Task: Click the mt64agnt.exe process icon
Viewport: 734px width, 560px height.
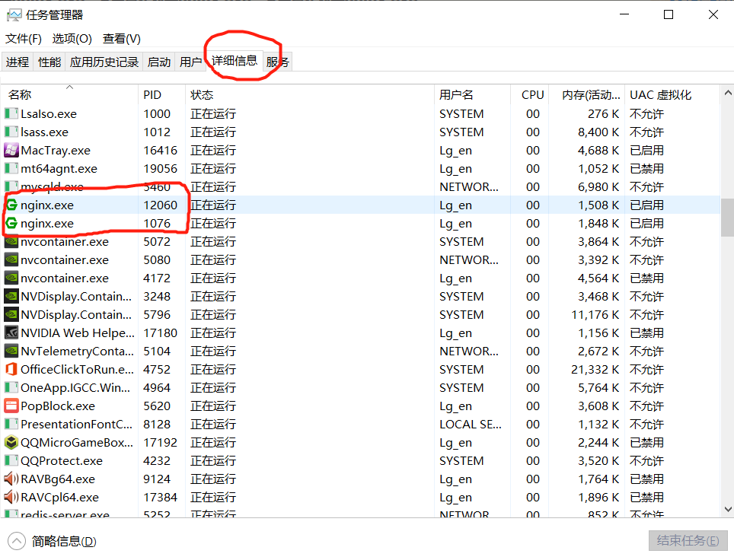Action: point(11,168)
